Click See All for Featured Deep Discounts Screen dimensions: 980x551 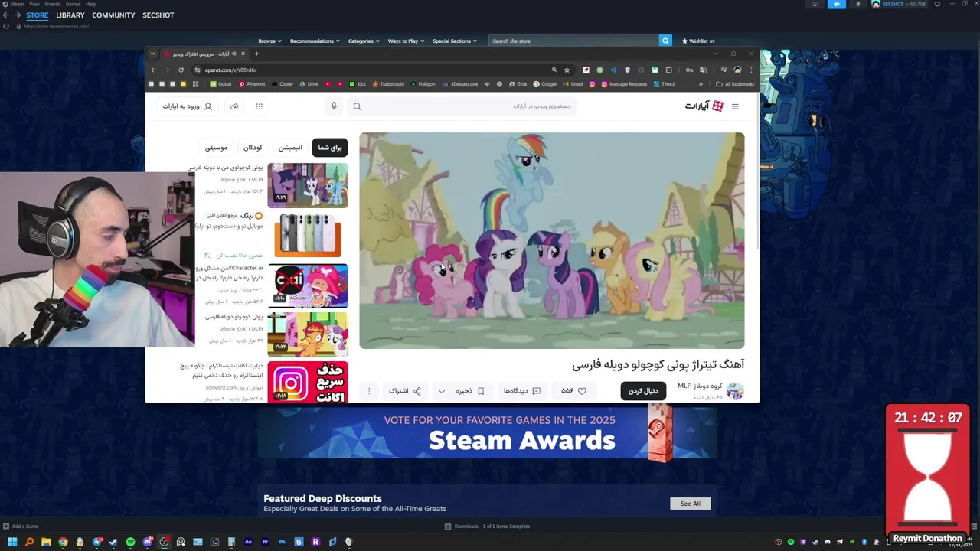point(690,504)
